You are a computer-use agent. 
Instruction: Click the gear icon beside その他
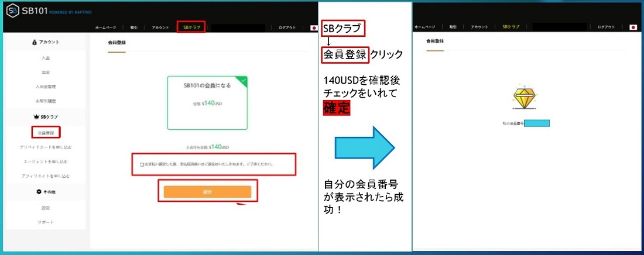point(39,192)
